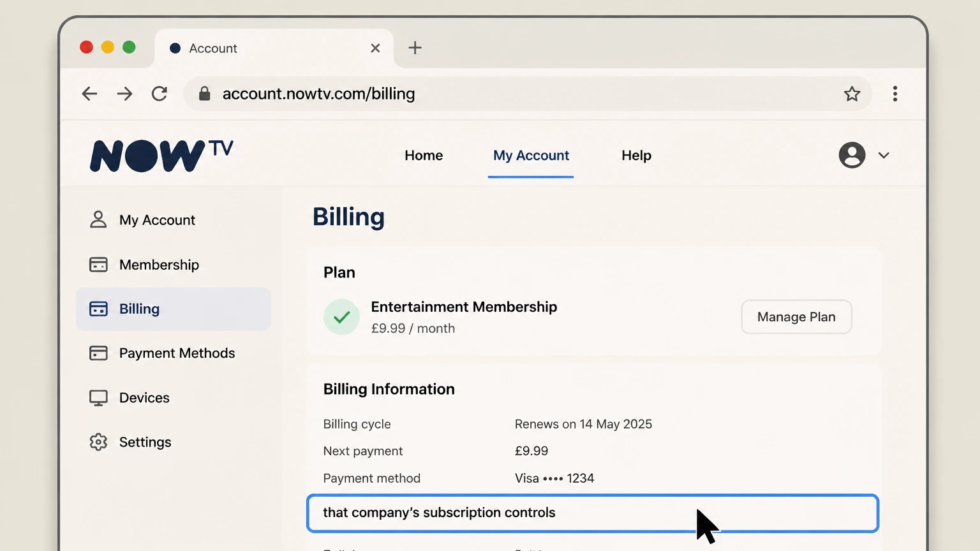980x551 pixels.
Task: Click the Billing Information heading
Action: 389,389
